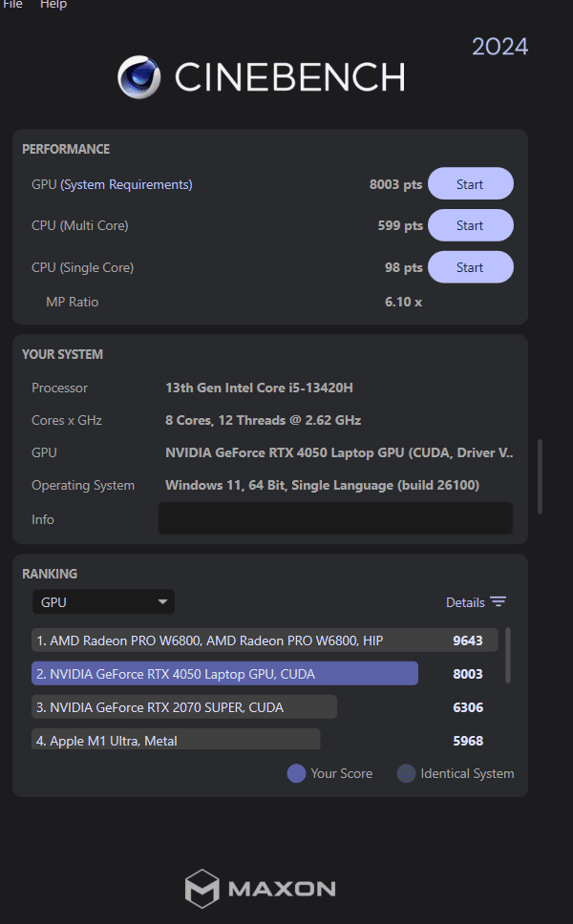Click the 8003 pts GPU score
The width and height of the screenshot is (573, 924).
tap(395, 184)
